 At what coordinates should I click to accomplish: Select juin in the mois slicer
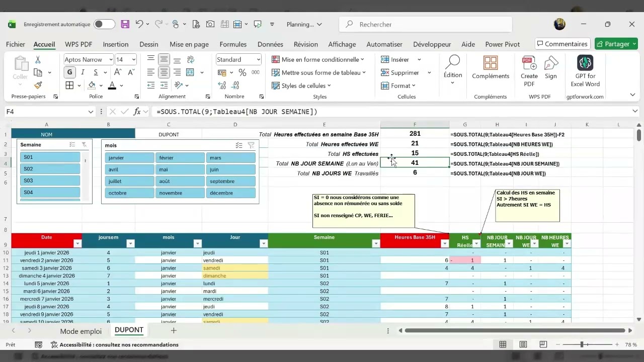point(231,170)
